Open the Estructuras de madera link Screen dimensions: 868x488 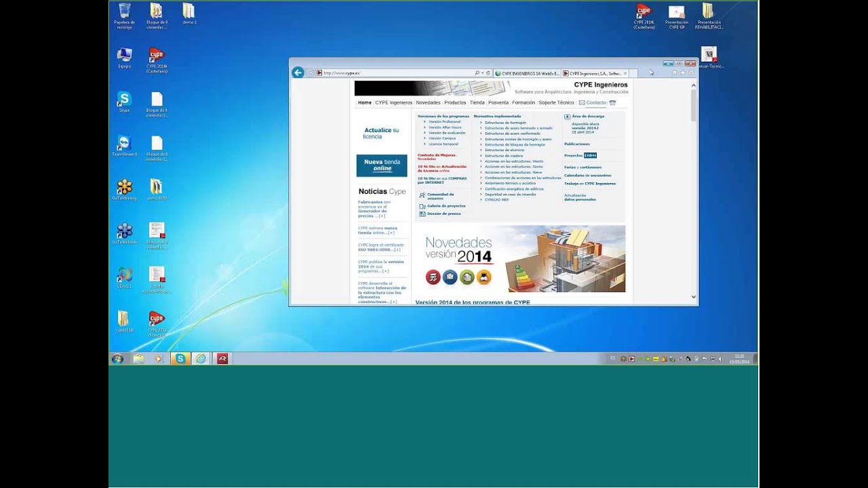click(x=504, y=156)
